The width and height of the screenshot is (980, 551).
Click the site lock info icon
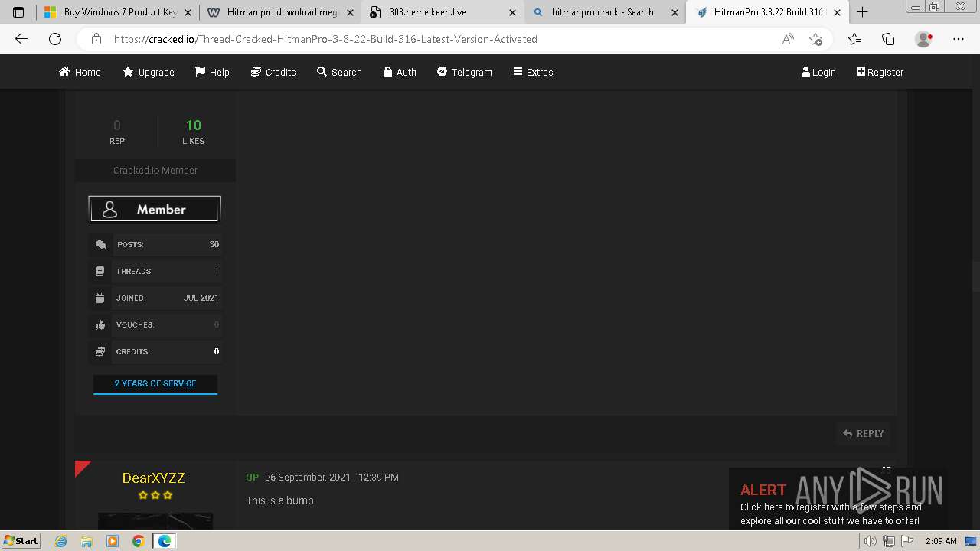(x=96, y=39)
